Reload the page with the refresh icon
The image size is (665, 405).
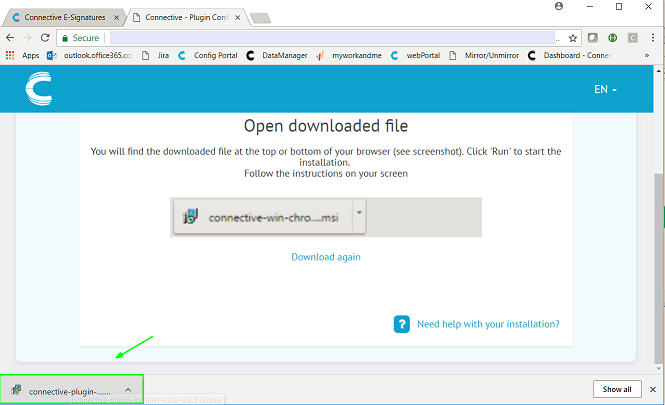pos(45,38)
